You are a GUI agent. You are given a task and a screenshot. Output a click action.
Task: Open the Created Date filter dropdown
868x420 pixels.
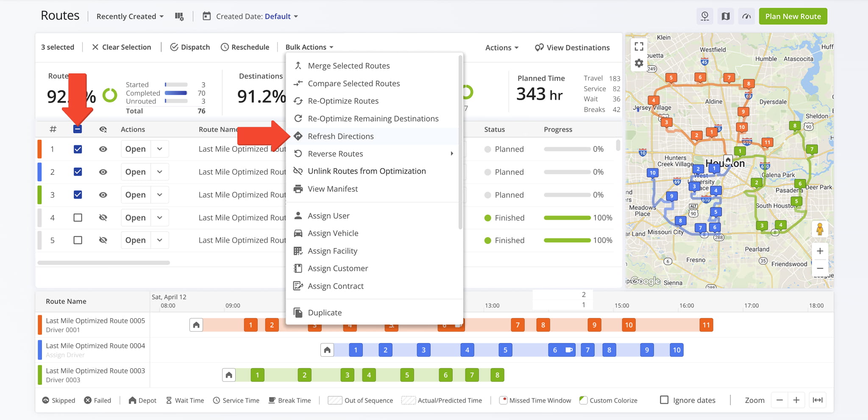click(257, 17)
